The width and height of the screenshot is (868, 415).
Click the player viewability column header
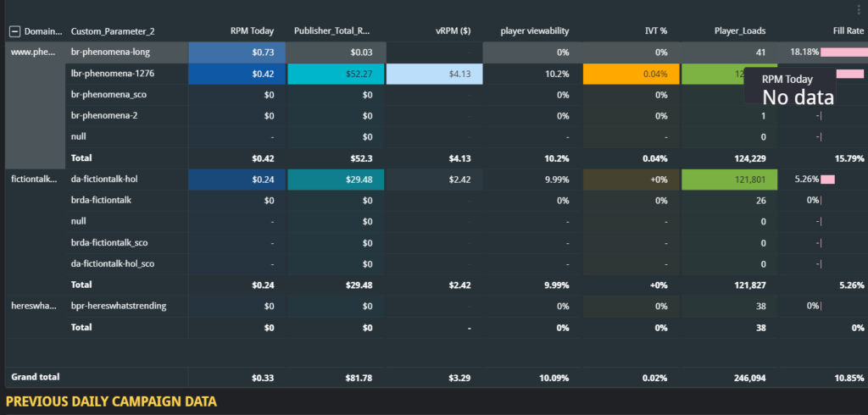coord(535,31)
